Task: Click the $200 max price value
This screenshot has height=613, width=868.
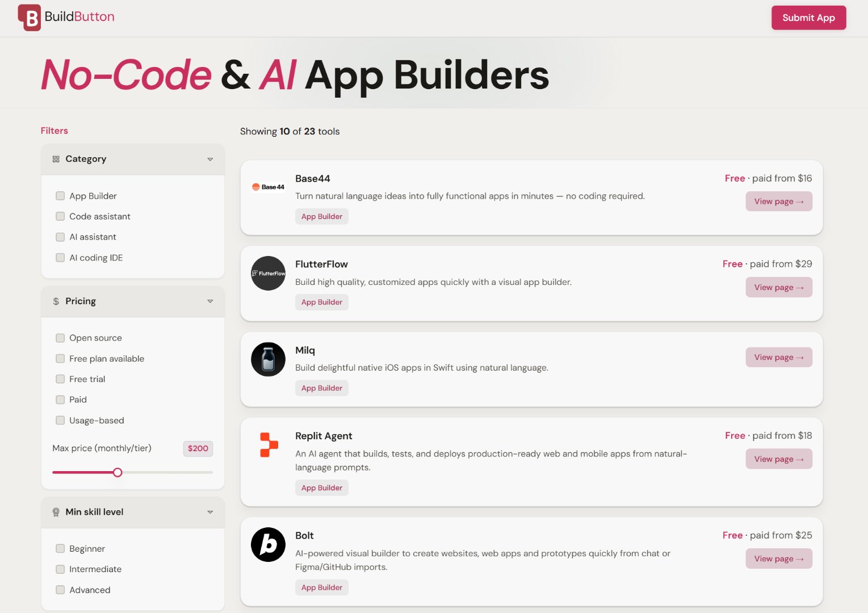Action: pos(198,448)
